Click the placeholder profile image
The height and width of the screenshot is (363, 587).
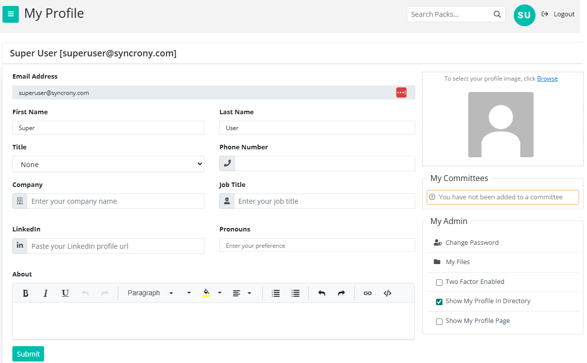point(501,125)
